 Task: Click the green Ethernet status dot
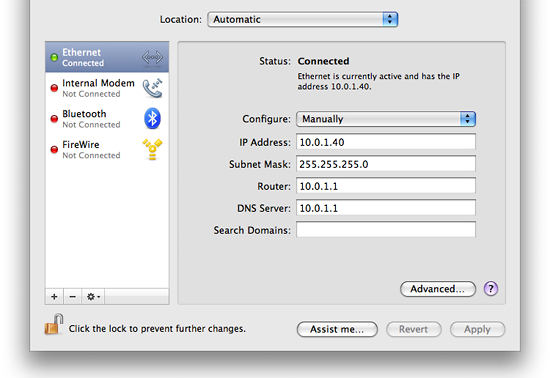pyautogui.click(x=54, y=57)
